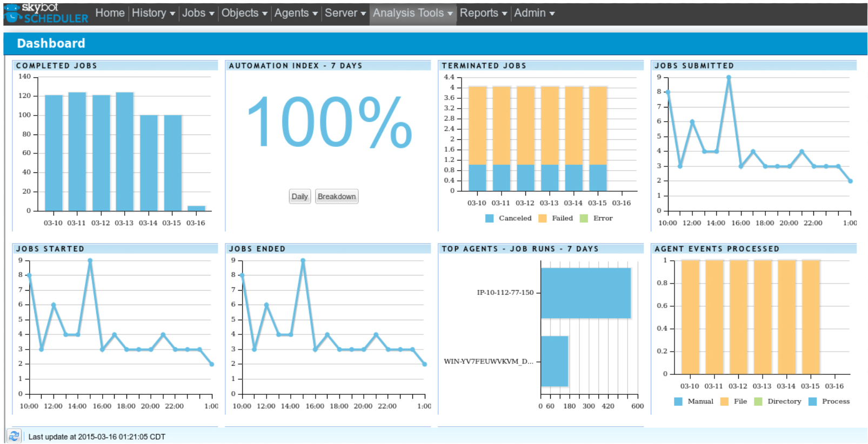Click the 03-13 Failed segment in Terminated Jobs

click(550, 125)
